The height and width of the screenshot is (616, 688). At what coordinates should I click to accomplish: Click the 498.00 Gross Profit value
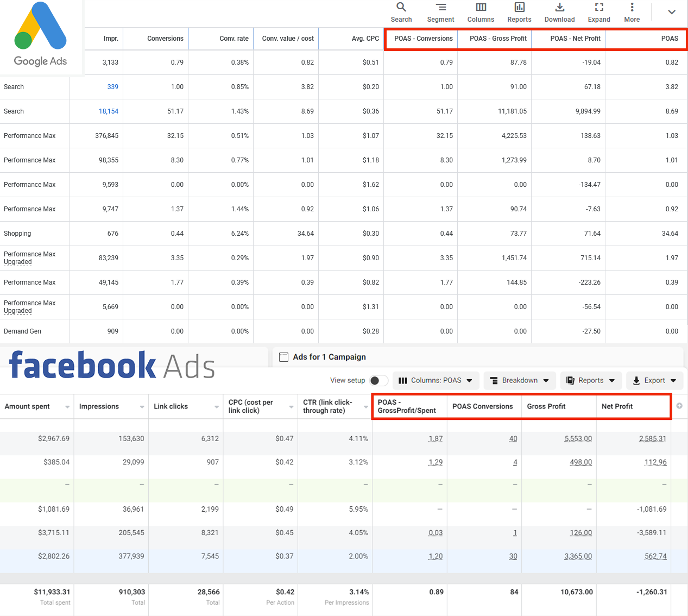coord(581,462)
